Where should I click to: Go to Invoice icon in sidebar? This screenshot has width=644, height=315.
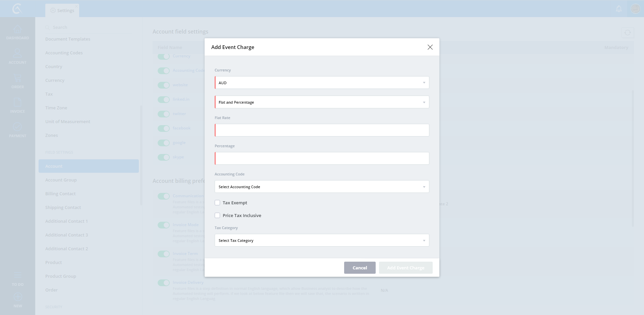coord(17,102)
